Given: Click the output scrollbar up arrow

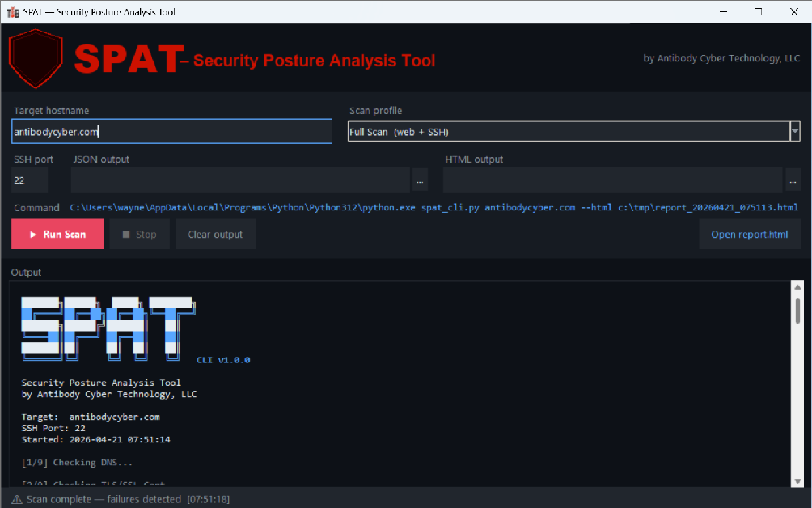Looking at the screenshot, I should point(797,287).
